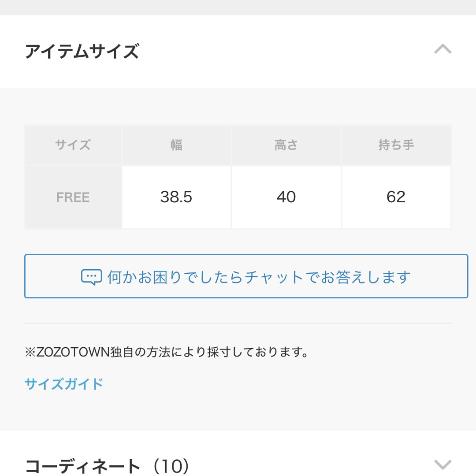Click the アイテムサイズ section header
This screenshot has height=476, width=476.
(x=238, y=51)
